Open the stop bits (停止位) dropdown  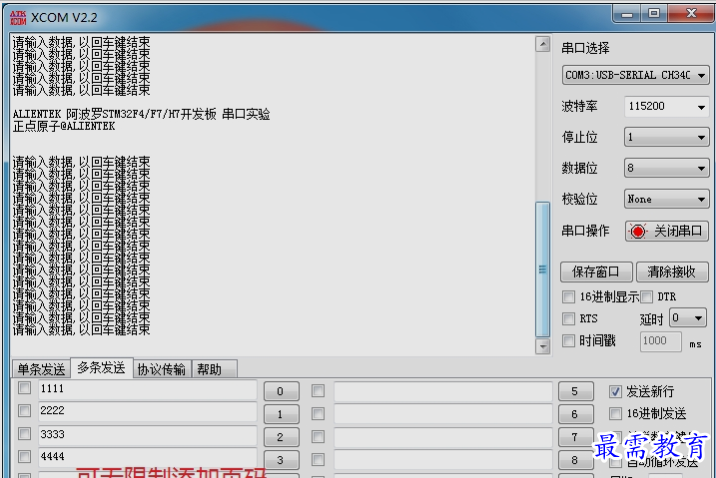666,137
